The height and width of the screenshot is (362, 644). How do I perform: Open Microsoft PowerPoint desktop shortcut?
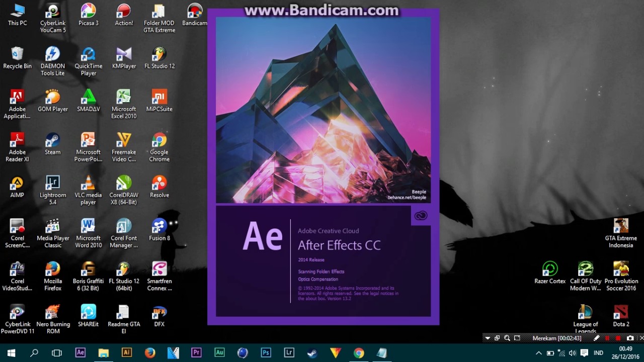89,147
